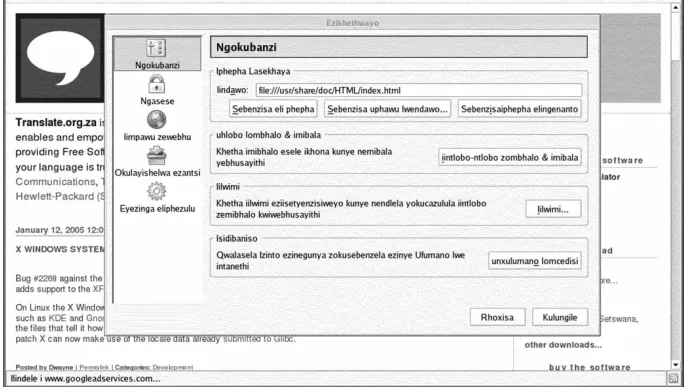Click the status bar icon at bottom right corner

tap(673, 379)
